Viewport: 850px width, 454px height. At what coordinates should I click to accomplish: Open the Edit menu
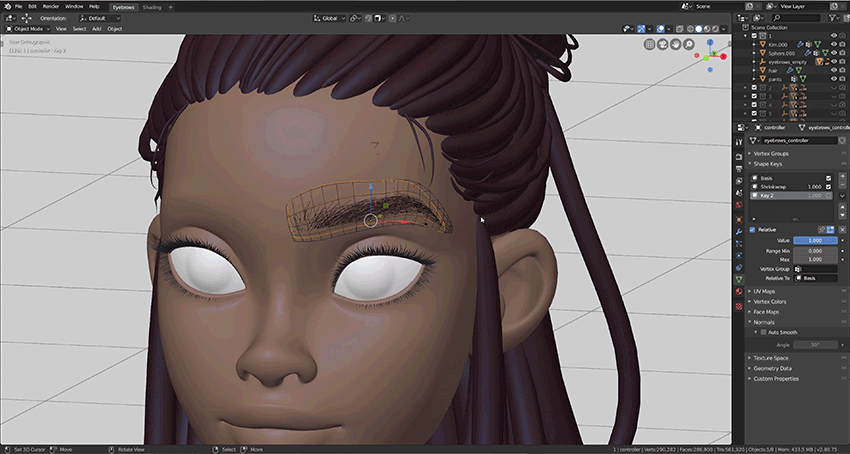tap(33, 7)
